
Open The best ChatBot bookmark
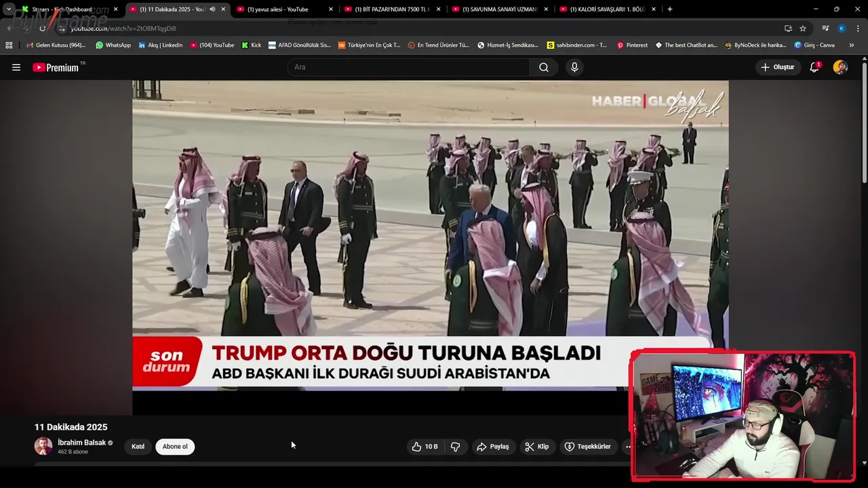686,45
